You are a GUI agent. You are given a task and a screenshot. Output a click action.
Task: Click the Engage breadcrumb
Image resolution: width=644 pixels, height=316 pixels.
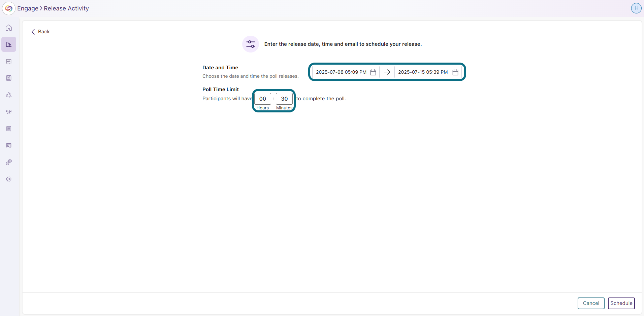pos(28,8)
